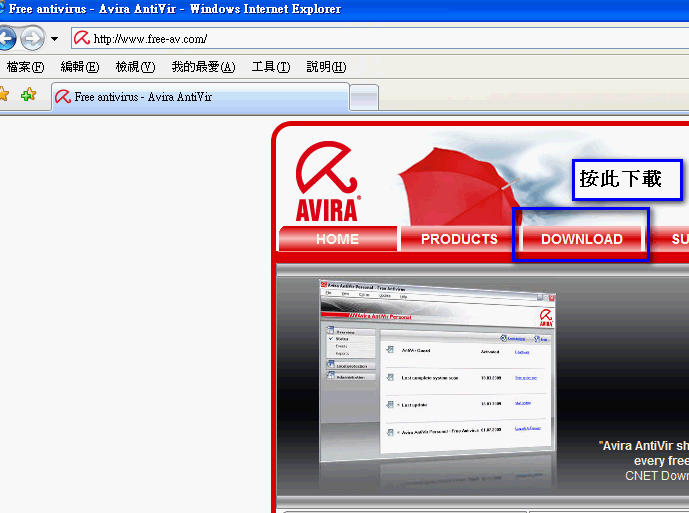This screenshot has width=689, height=513.
Task: Click the address bar showing free-av.com
Action: (380, 39)
